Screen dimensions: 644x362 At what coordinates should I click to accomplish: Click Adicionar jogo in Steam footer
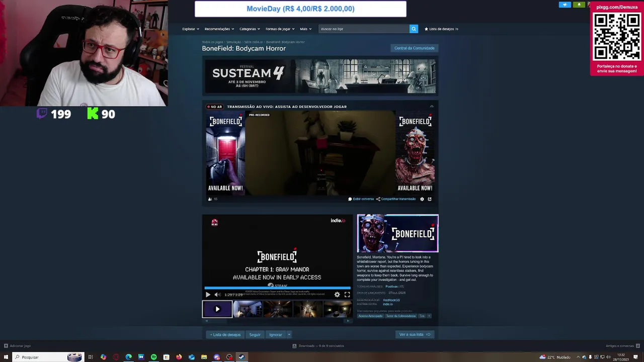pyautogui.click(x=18, y=346)
